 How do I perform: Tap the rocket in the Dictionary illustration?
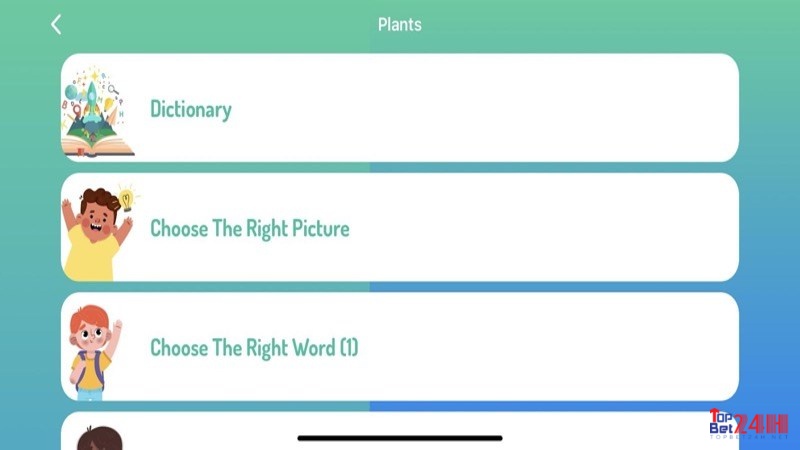tap(91, 98)
